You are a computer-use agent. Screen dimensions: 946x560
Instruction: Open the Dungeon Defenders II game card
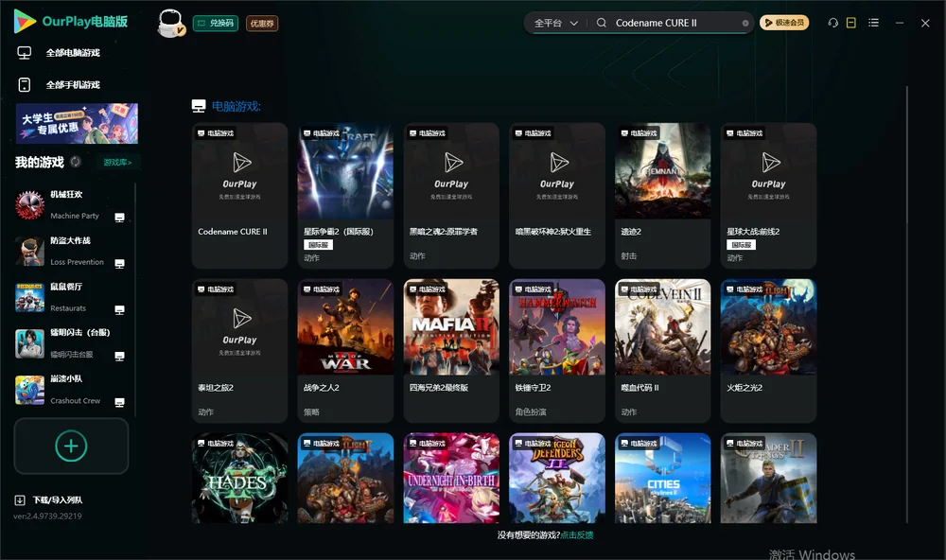pos(557,478)
